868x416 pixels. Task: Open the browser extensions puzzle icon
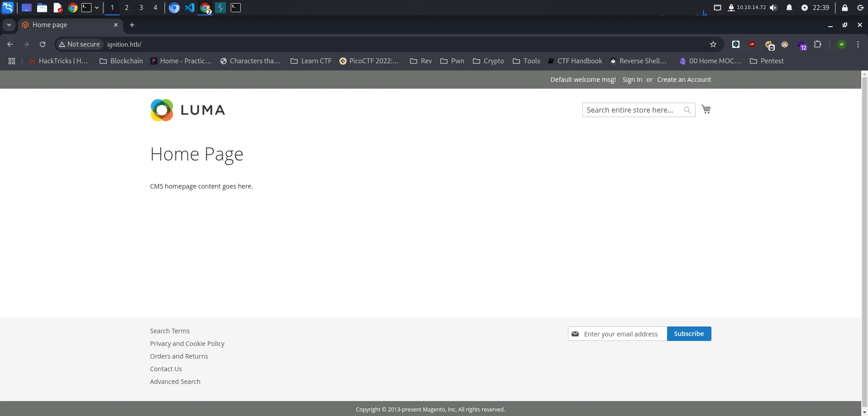click(817, 44)
